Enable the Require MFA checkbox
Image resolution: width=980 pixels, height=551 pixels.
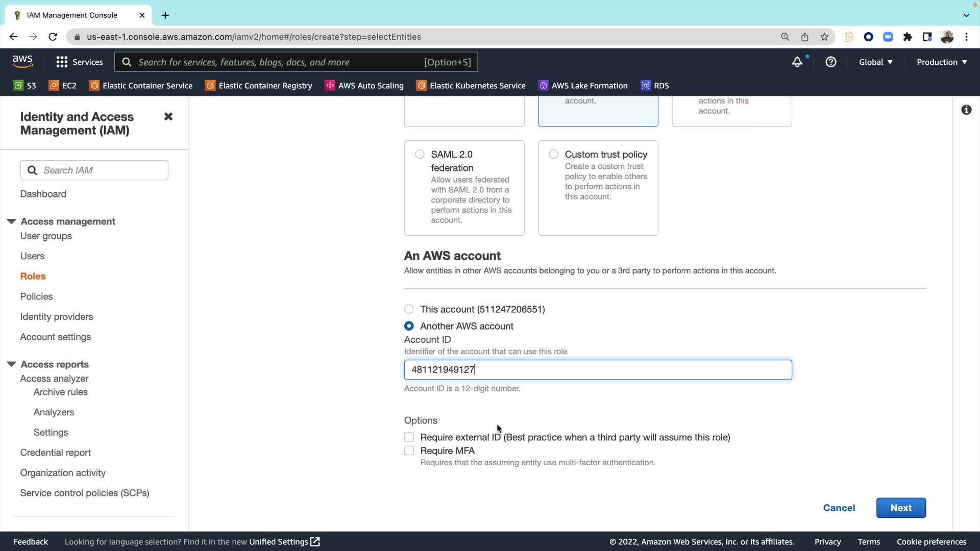(409, 450)
